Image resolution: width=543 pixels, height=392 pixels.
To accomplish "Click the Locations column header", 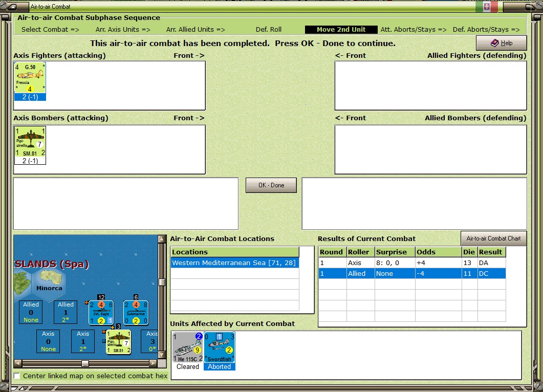I will [x=235, y=252].
